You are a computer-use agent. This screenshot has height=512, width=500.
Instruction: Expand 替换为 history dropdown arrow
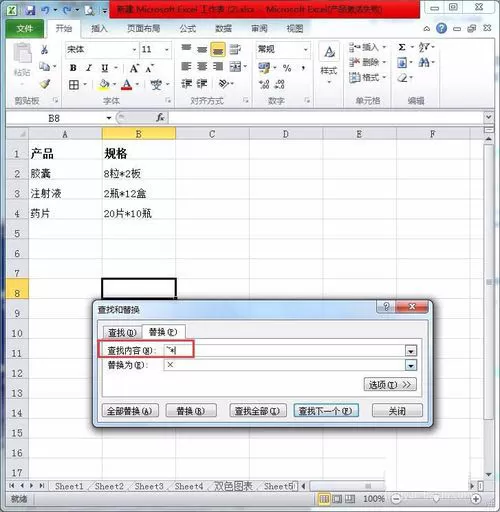411,366
